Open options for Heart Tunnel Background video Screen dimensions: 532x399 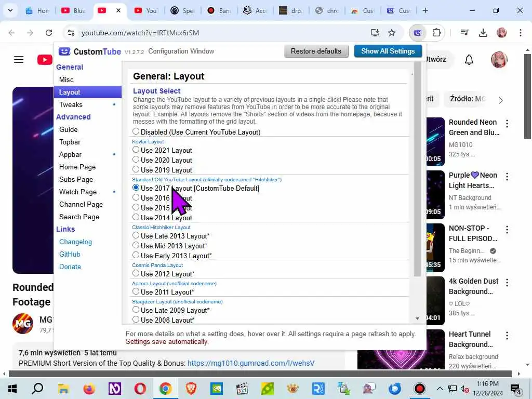(507, 336)
